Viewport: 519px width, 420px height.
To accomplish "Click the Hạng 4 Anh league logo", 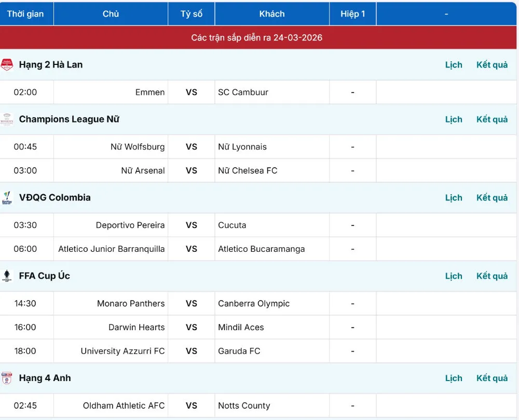I will point(7,378).
